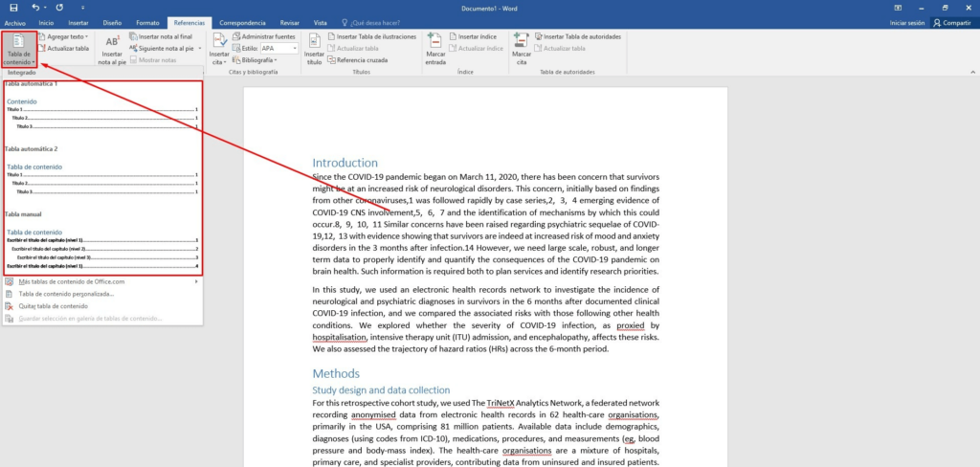Choose the Tabla automática 2 preview

click(x=103, y=179)
